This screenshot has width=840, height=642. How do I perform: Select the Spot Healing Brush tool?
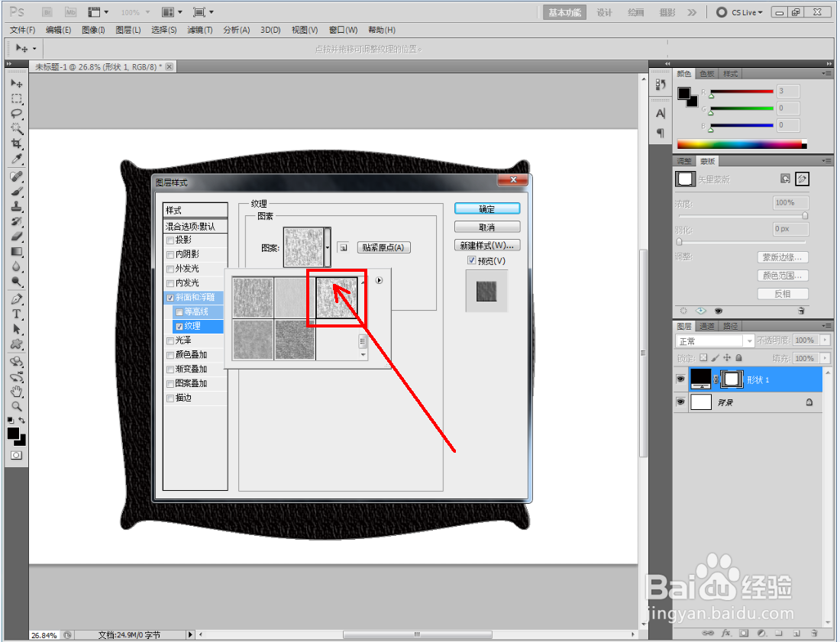click(17, 176)
